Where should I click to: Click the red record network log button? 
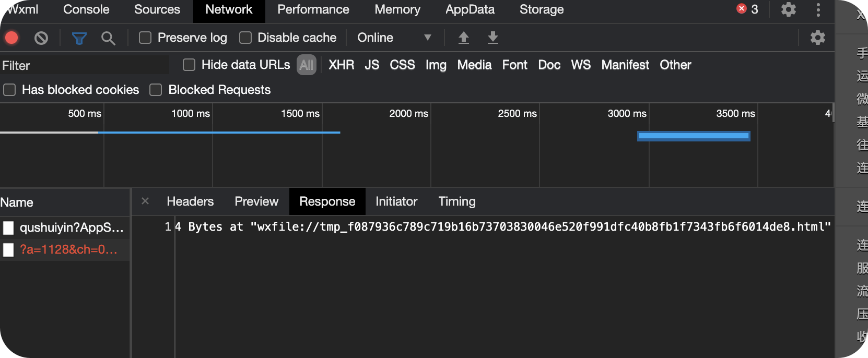(11, 38)
